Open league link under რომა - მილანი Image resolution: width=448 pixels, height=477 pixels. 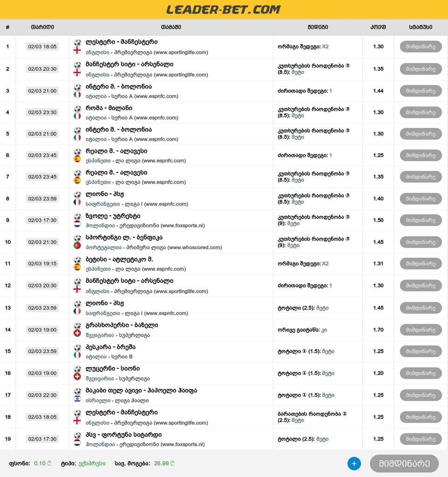[x=132, y=117]
